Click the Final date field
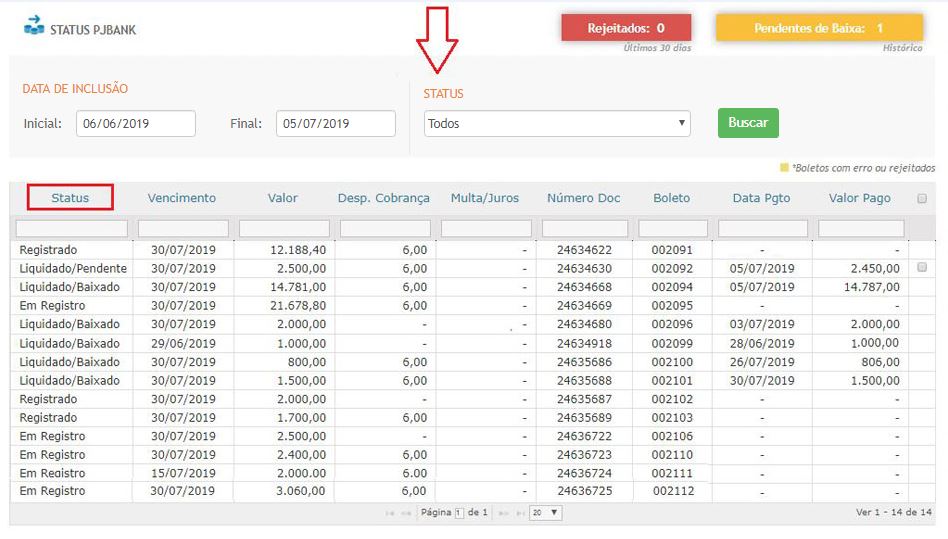This screenshot has width=948, height=539. pyautogui.click(x=335, y=124)
